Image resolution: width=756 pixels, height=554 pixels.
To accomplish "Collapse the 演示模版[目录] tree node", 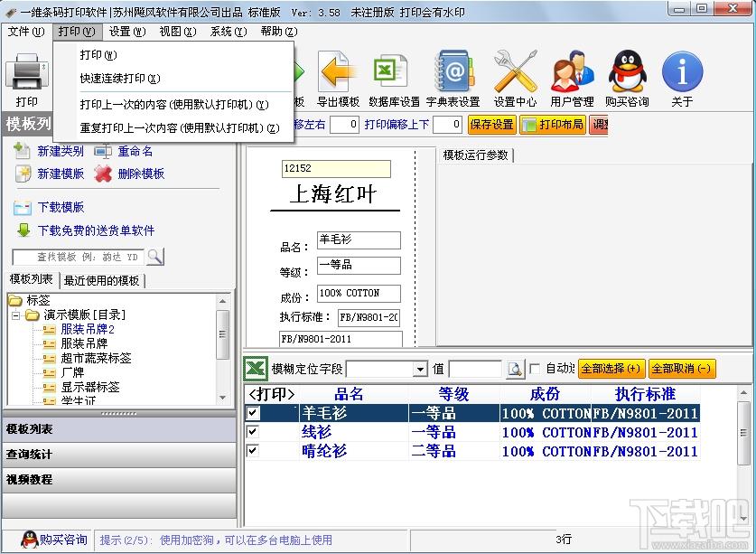I will click(16, 315).
